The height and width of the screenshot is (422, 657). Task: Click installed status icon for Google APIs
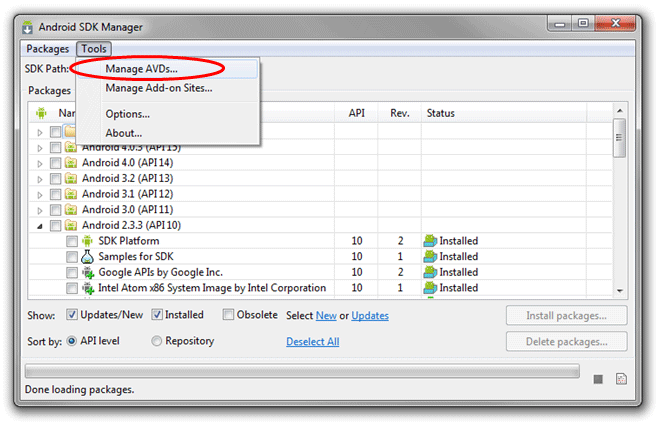(x=430, y=272)
